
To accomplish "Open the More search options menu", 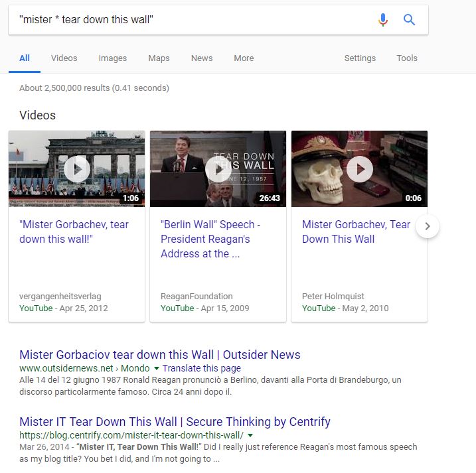I will click(x=244, y=58).
